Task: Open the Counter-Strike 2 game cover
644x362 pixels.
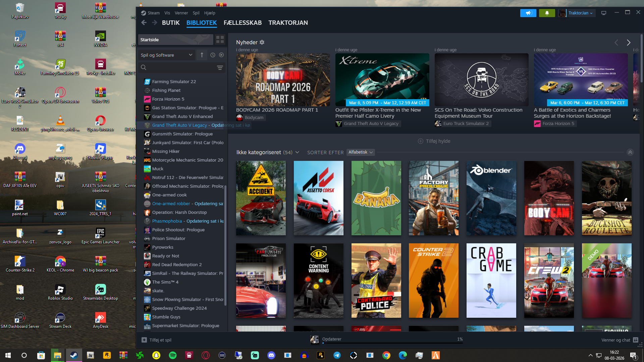Action: (433, 281)
